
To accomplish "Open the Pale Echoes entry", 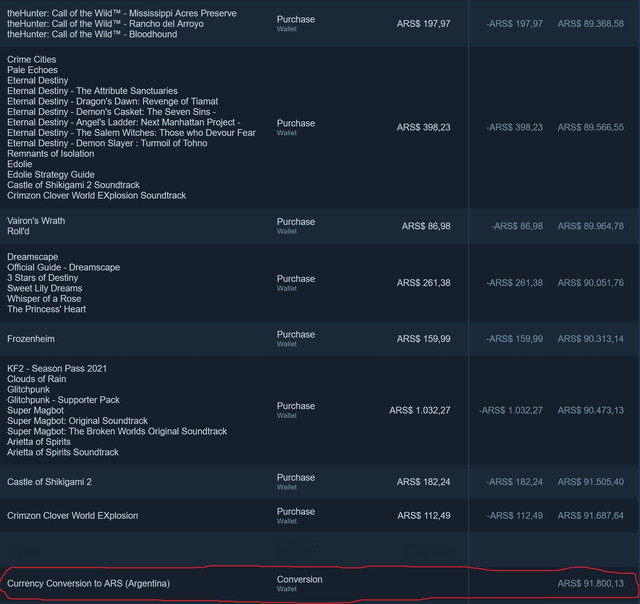I will tap(32, 70).
